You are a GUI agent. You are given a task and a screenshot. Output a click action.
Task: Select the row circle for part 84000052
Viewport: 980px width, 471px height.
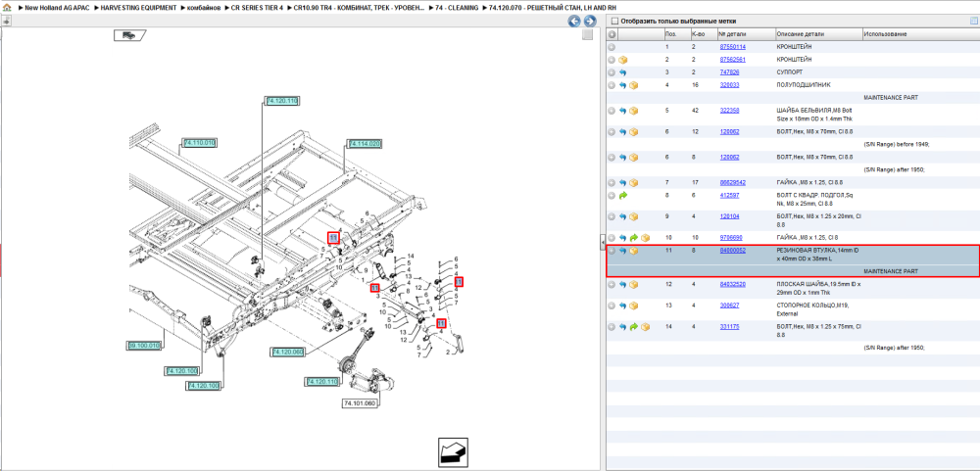[x=612, y=251]
